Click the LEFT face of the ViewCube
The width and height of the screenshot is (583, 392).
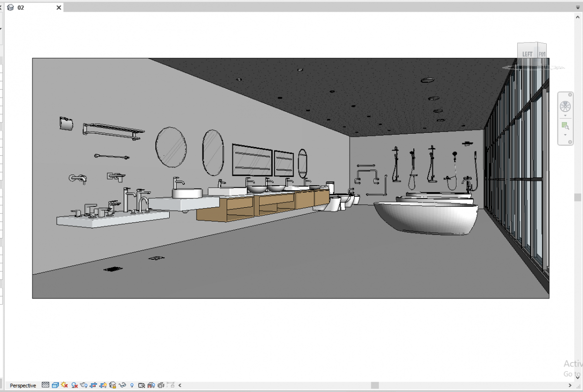[527, 54]
